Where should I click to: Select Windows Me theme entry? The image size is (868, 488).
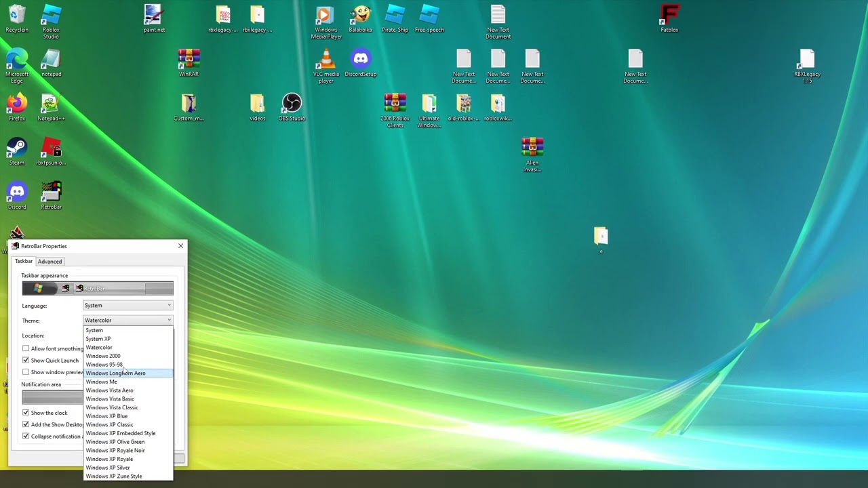pyautogui.click(x=128, y=382)
